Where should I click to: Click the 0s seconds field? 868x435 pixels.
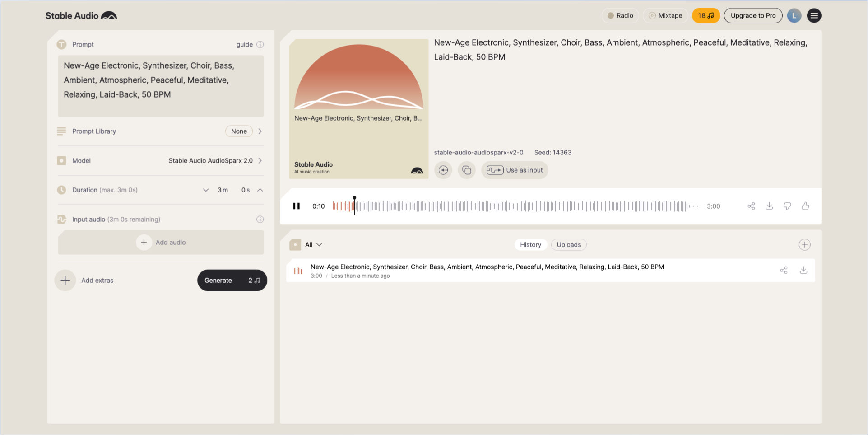[x=246, y=190]
